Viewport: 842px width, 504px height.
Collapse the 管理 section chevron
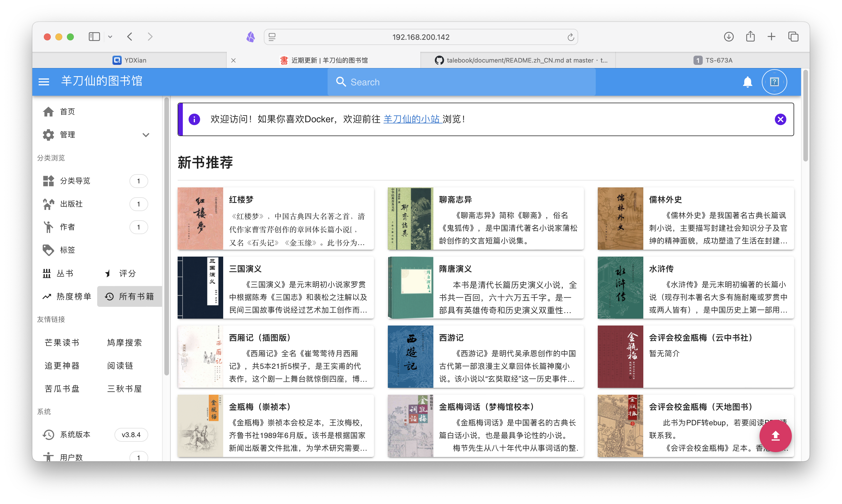click(x=146, y=135)
